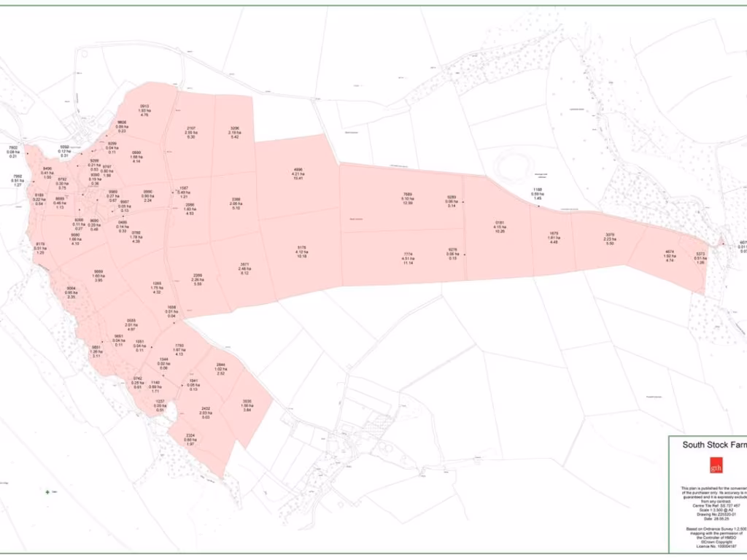Select parcel 3535 labeled 1.56 ha
The width and height of the screenshot is (747, 560).
(x=247, y=405)
